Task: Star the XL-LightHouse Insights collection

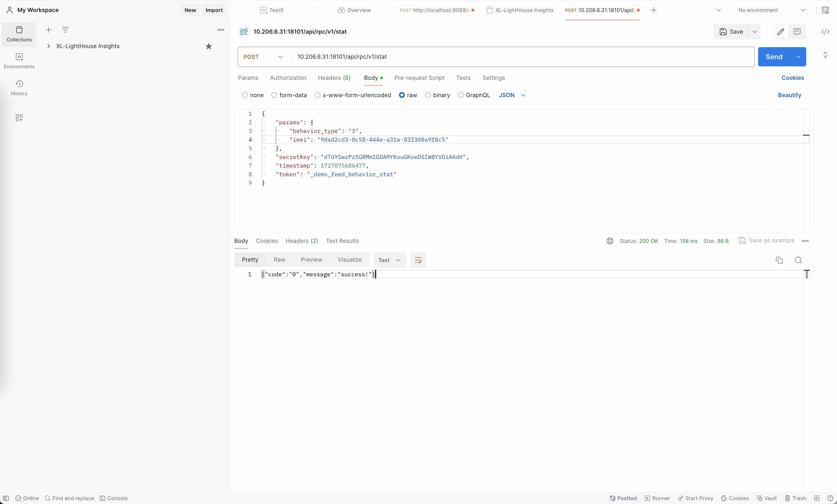Action: coord(209,46)
